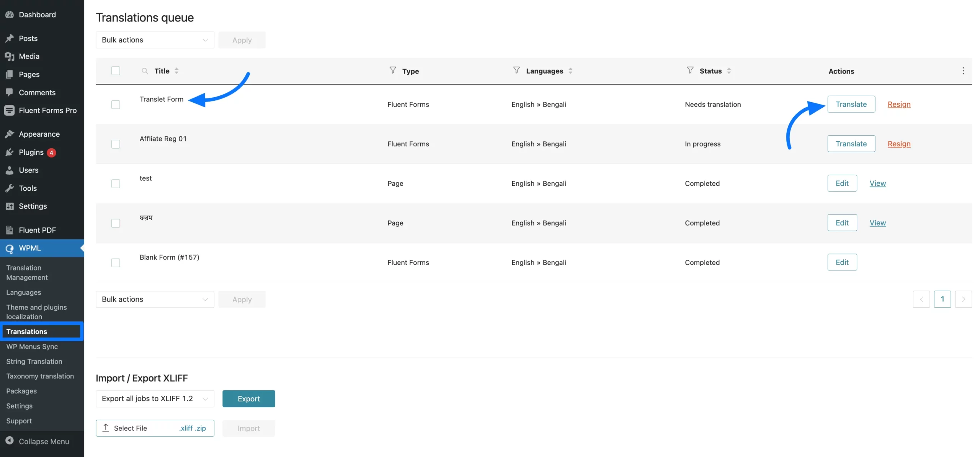
Task: Open the top Bulk actions dropdown
Action: [x=155, y=40]
